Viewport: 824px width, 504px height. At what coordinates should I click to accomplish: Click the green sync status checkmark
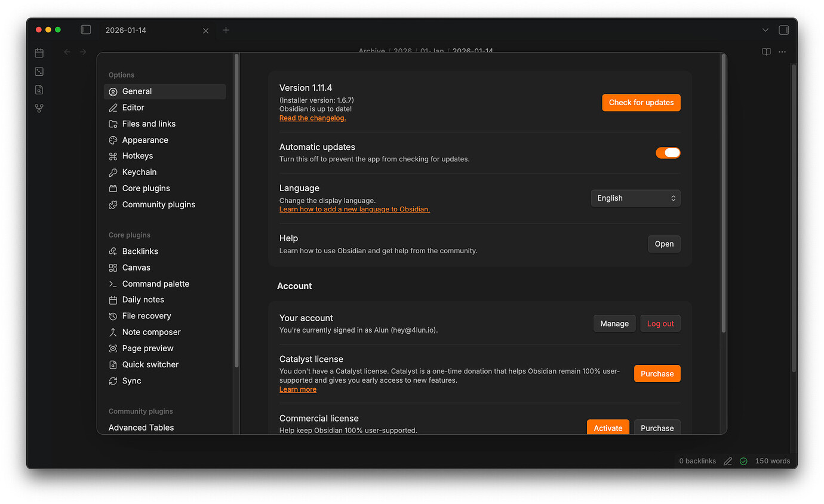click(743, 461)
